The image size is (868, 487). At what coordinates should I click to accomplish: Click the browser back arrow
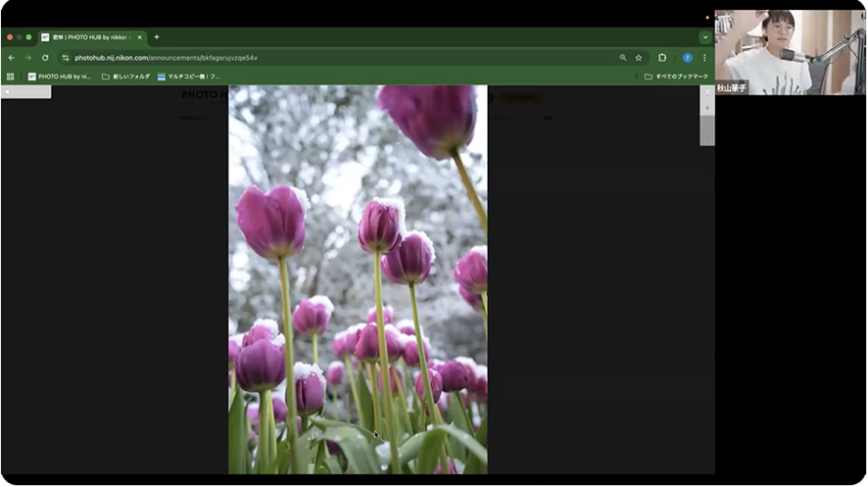[11, 58]
